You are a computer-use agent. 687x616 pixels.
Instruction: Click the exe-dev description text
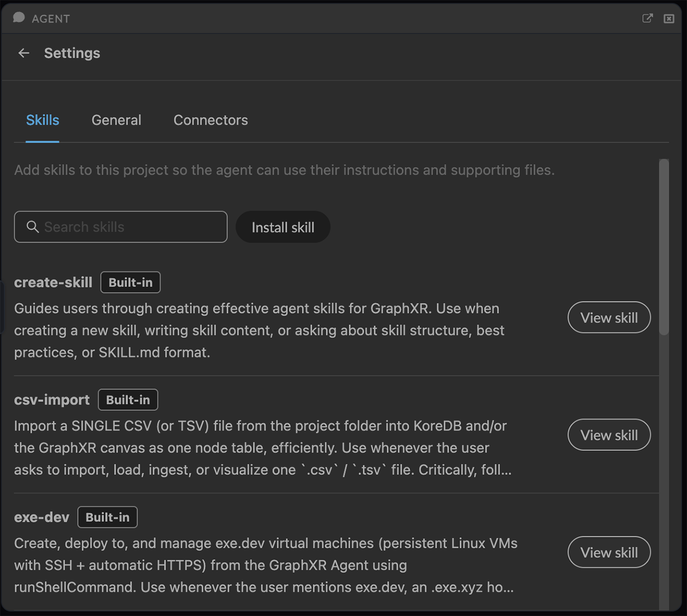click(265, 565)
